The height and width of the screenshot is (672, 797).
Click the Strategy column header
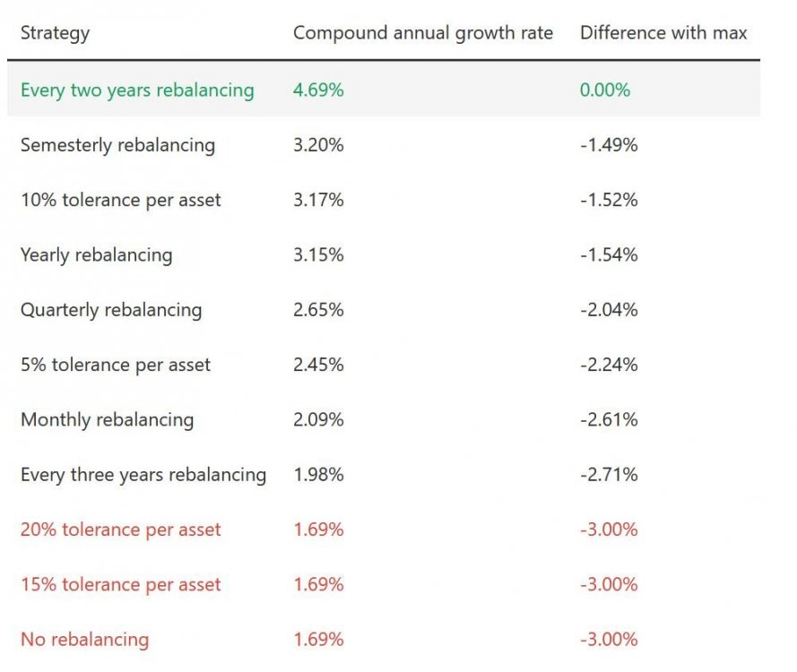click(55, 34)
